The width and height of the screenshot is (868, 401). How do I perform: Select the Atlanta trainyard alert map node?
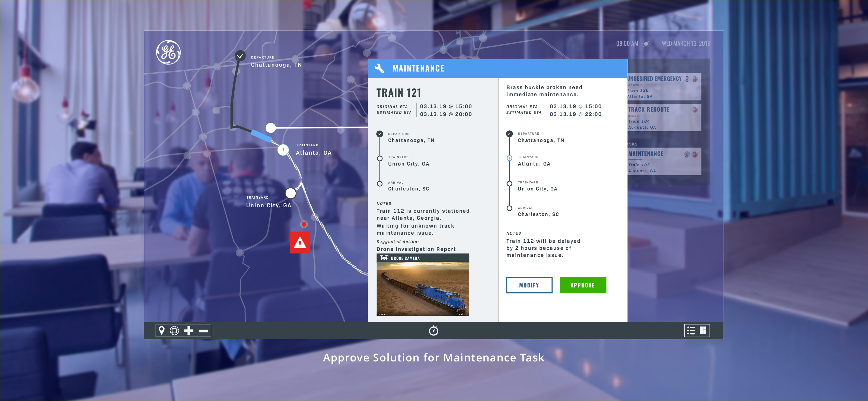pos(283,150)
